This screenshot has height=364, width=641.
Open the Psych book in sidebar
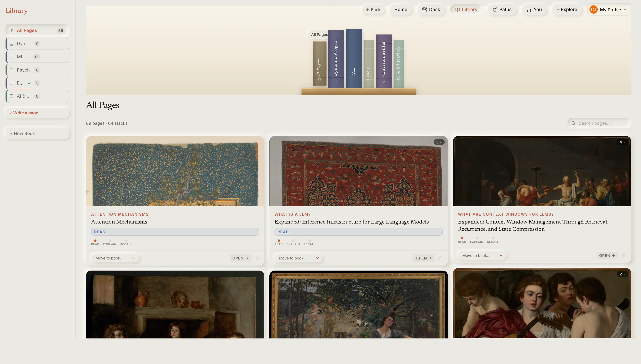click(x=37, y=70)
